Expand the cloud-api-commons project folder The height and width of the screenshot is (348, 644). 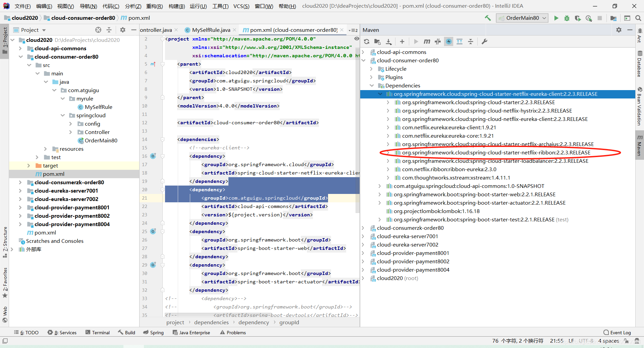(21, 48)
